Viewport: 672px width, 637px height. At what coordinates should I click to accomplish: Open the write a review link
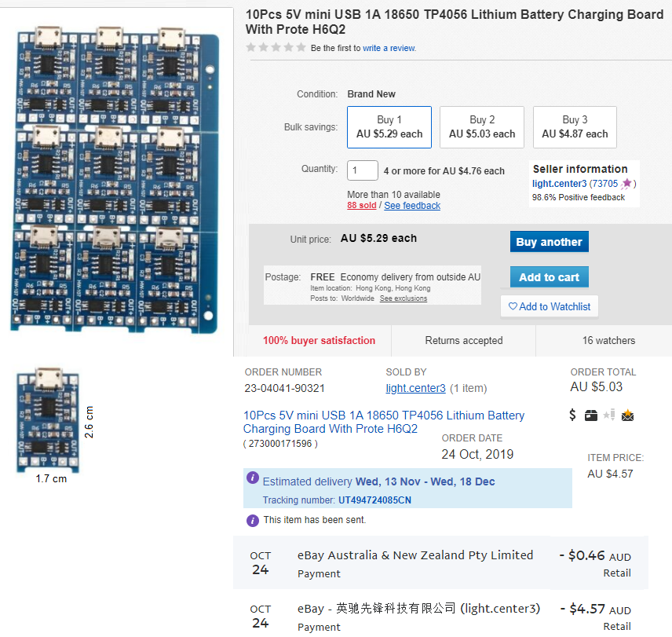(x=389, y=48)
